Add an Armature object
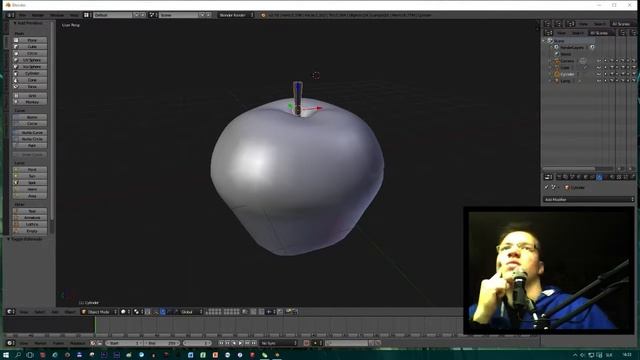 30,218
